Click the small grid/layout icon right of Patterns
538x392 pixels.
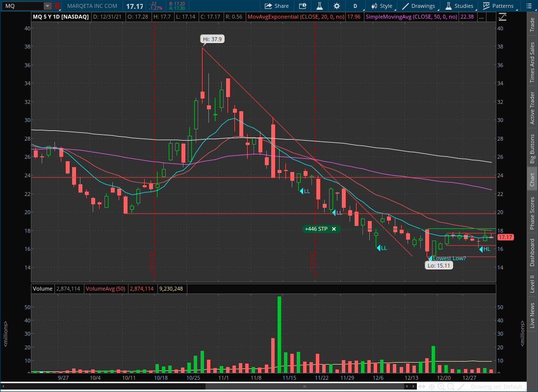(x=529, y=6)
